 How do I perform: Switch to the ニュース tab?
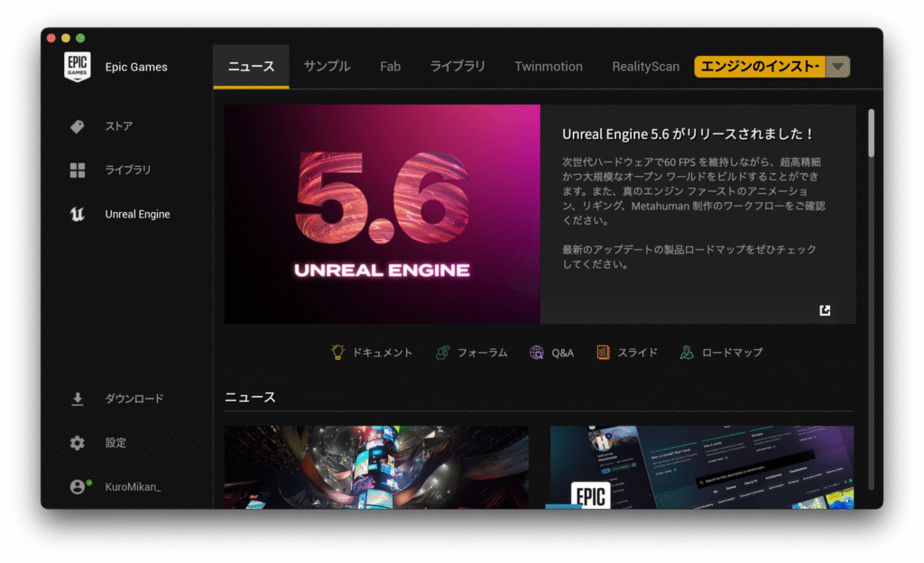click(251, 67)
